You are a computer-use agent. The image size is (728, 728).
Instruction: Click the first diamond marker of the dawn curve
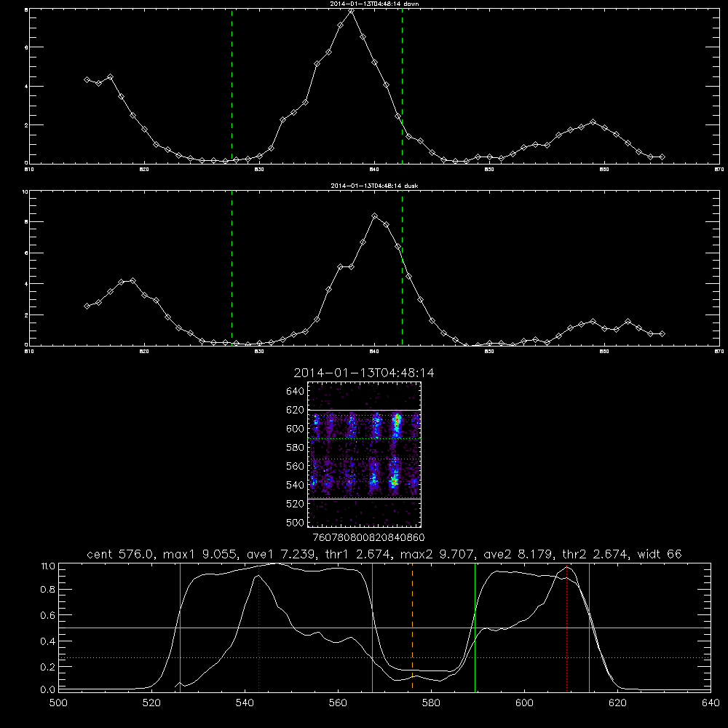[x=87, y=80]
